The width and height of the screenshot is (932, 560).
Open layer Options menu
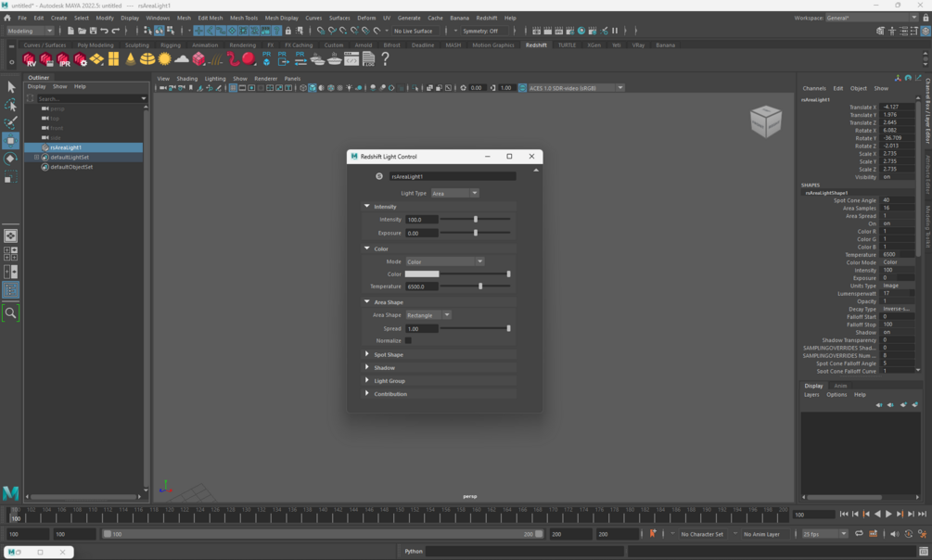click(836, 395)
